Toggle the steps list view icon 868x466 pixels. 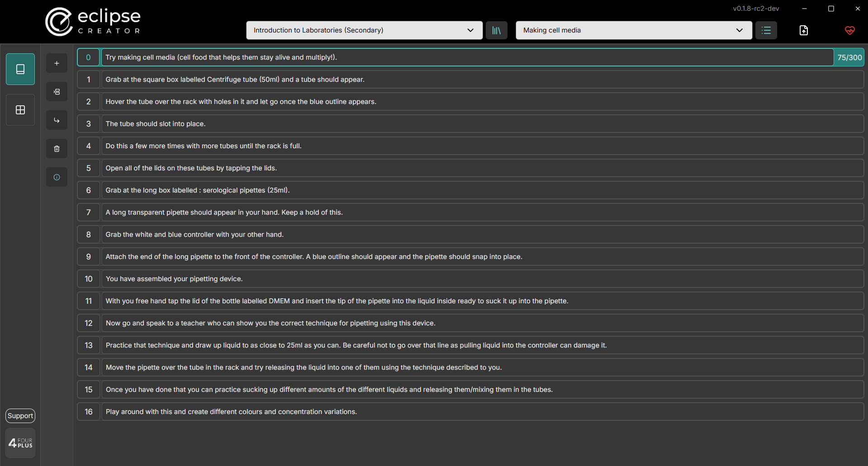tap(766, 30)
